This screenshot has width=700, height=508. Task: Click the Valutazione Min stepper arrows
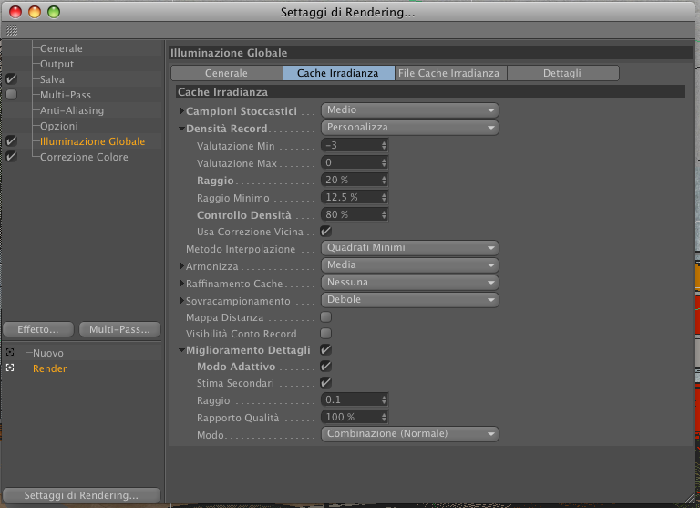click(x=384, y=145)
